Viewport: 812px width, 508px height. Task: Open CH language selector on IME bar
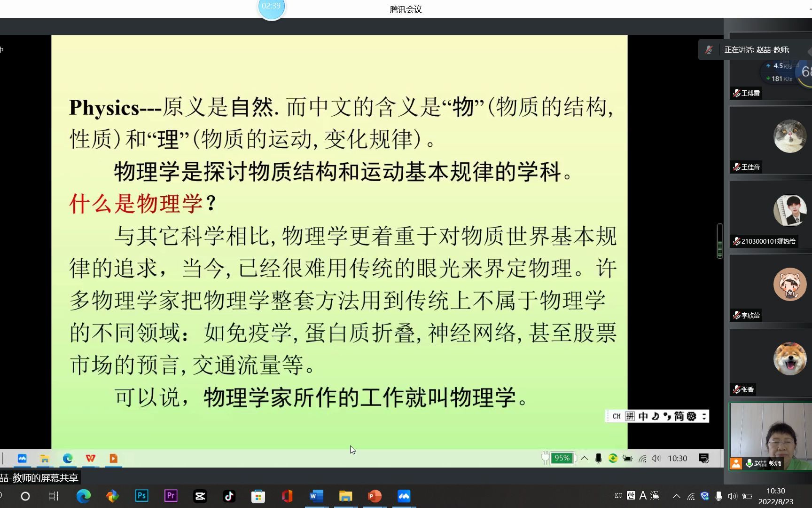(x=617, y=416)
